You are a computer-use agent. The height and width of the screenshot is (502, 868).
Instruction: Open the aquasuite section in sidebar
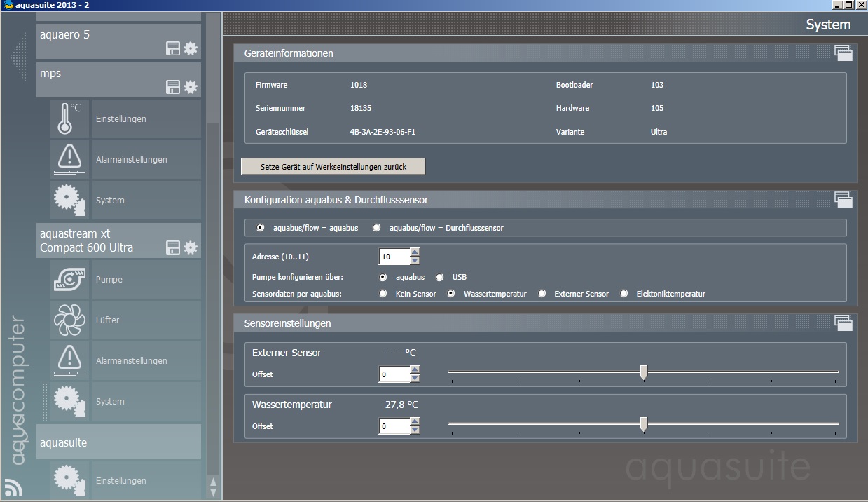(118, 442)
